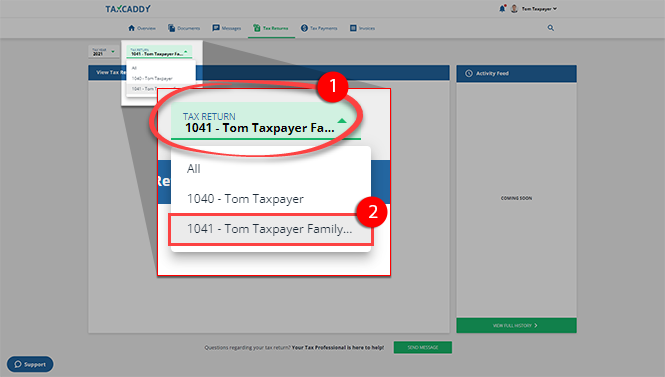Switch to the Messages tab

226,28
